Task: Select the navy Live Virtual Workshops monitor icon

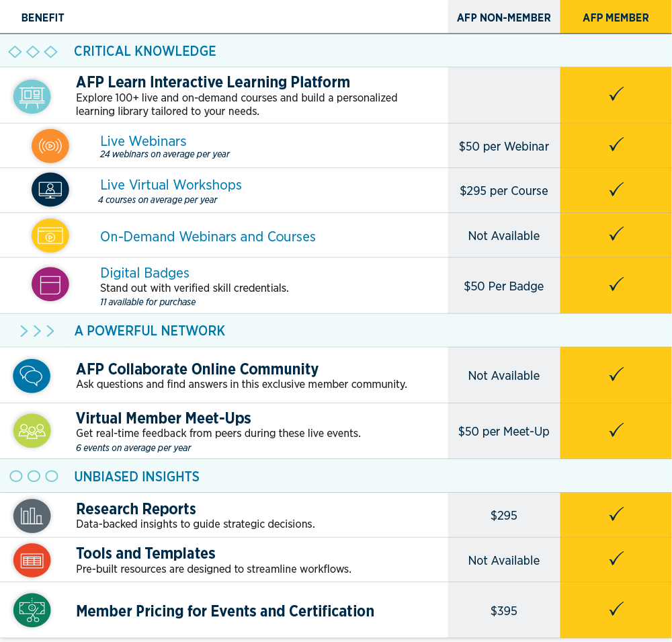Action: point(50,190)
